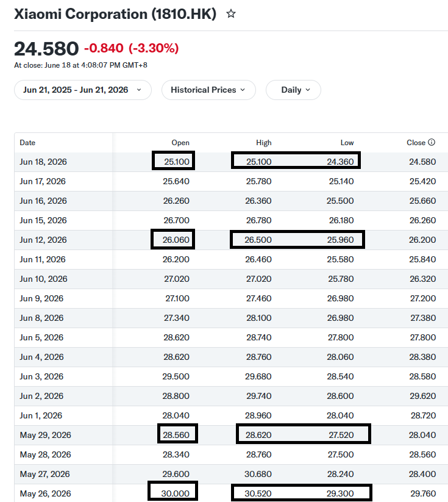Viewport: 448px width, 502px height.
Task: Click the Open column header
Action: [x=180, y=143]
